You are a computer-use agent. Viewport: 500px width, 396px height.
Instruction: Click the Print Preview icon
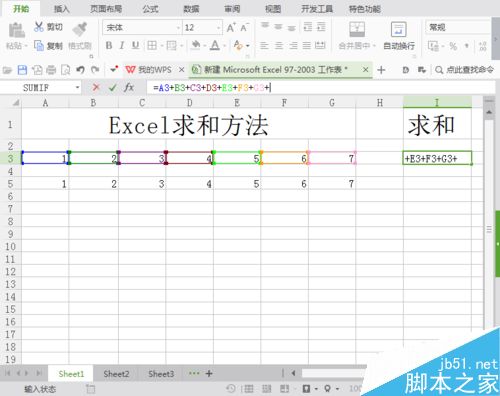point(65,70)
